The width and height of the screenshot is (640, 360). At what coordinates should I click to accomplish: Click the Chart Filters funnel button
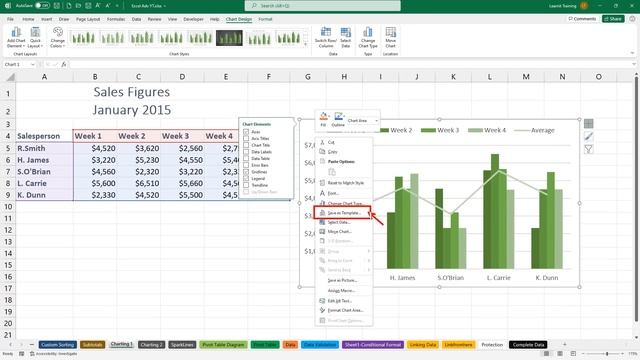point(588,149)
